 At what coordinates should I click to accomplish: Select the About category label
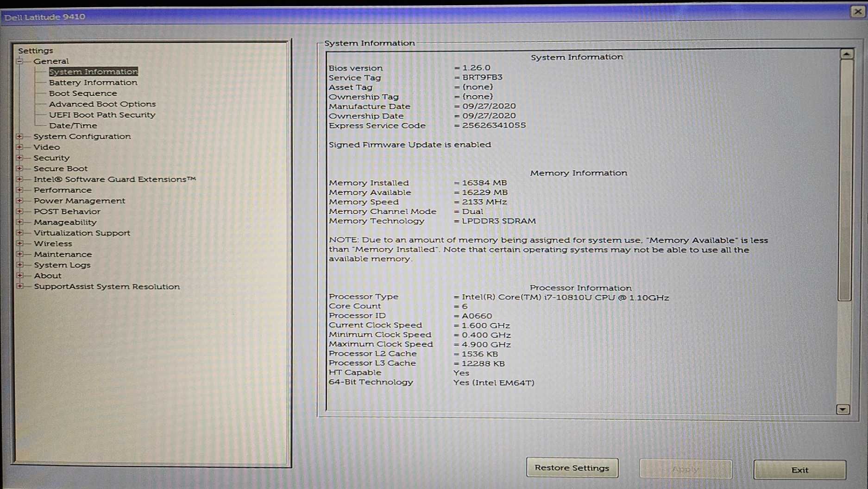click(x=47, y=275)
